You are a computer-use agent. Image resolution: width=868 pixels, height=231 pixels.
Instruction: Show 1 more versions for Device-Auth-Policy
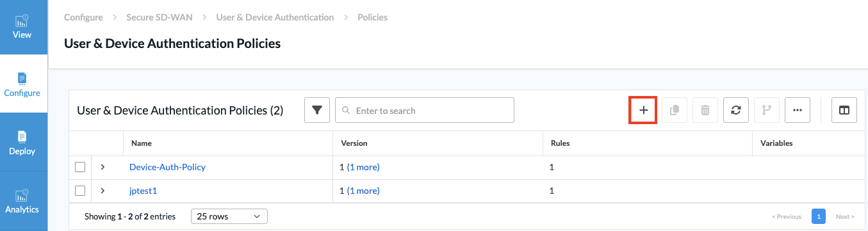pos(363,167)
